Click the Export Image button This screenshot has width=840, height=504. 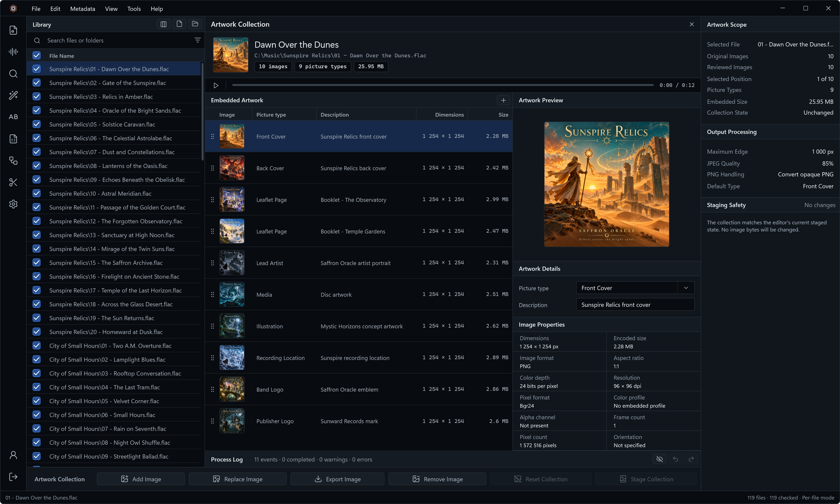(x=337, y=479)
